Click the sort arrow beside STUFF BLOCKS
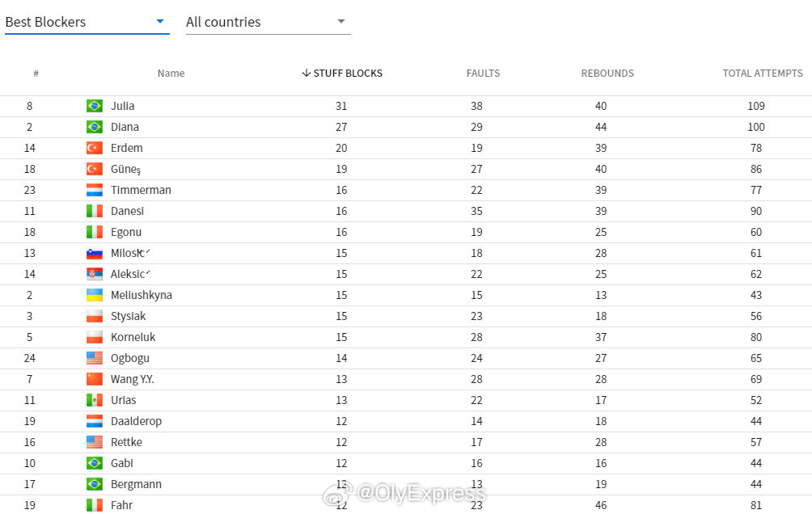The image size is (812, 514). tap(306, 73)
